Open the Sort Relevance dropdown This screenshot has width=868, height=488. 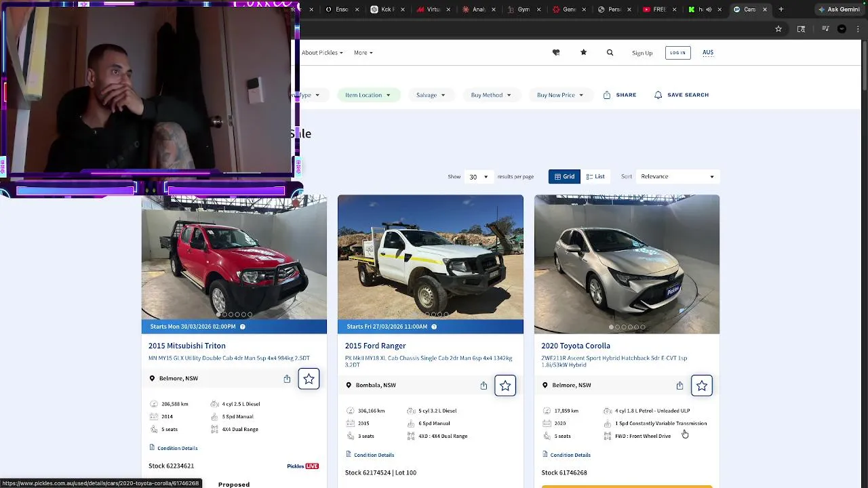(677, 176)
